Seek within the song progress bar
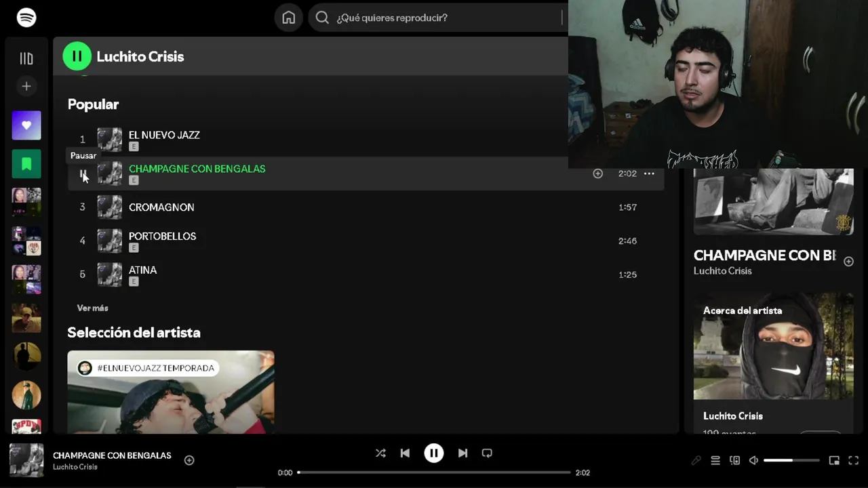The height and width of the screenshot is (488, 868). (434, 472)
